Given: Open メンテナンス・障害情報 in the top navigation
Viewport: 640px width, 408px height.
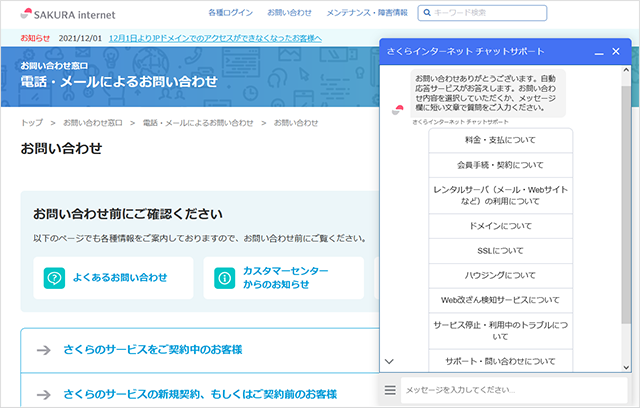Looking at the screenshot, I should [x=367, y=13].
